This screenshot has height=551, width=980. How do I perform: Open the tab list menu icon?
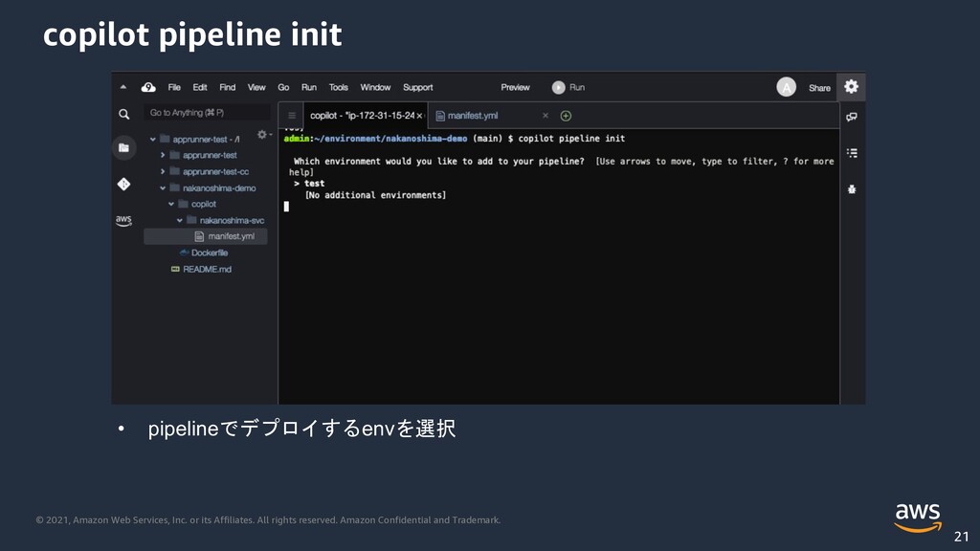[x=291, y=116]
